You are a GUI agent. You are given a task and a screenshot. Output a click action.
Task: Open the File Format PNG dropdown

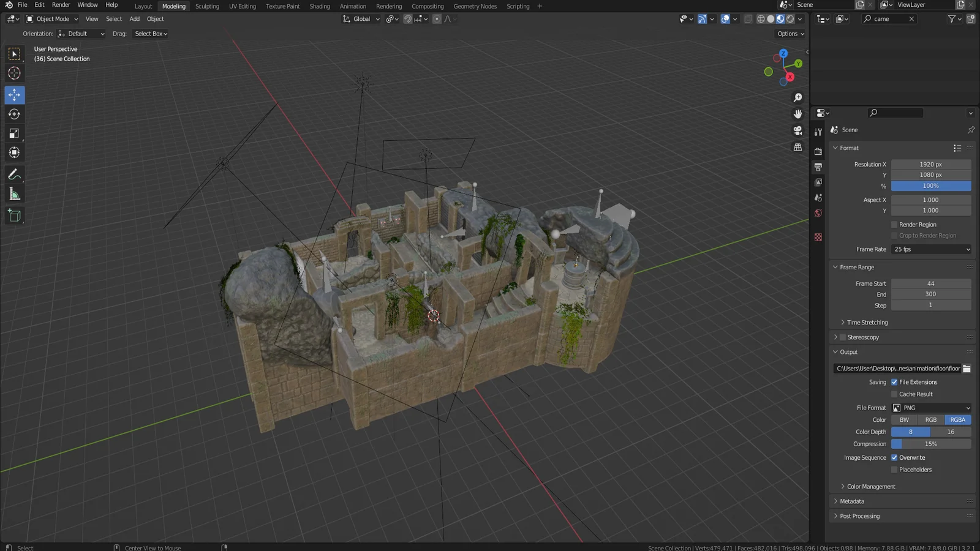(x=931, y=408)
